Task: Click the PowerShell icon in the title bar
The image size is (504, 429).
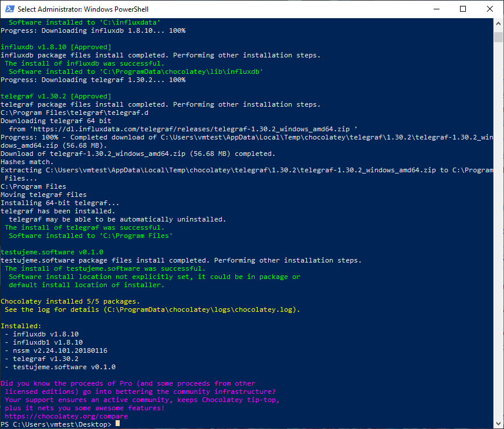Action: (9, 9)
